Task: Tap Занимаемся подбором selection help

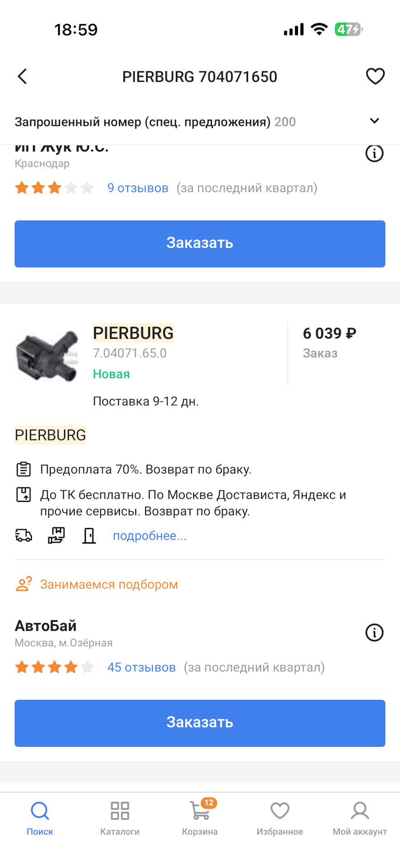Action: pos(109,585)
